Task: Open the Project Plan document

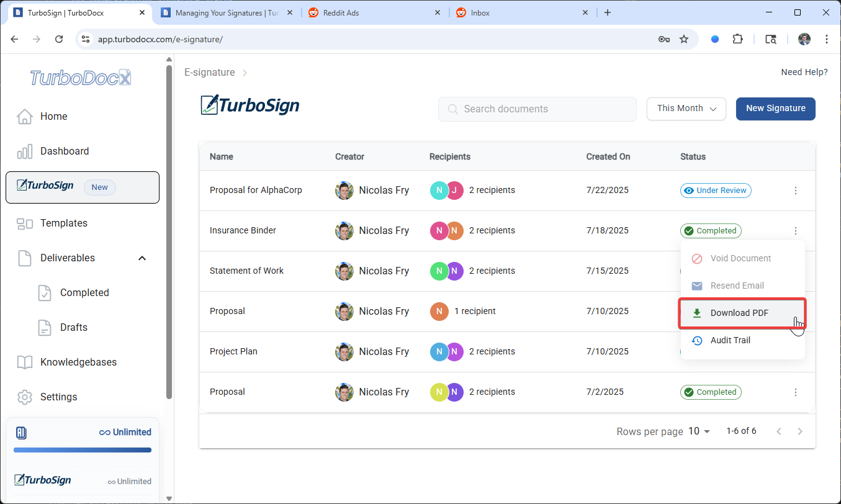Action: click(233, 352)
